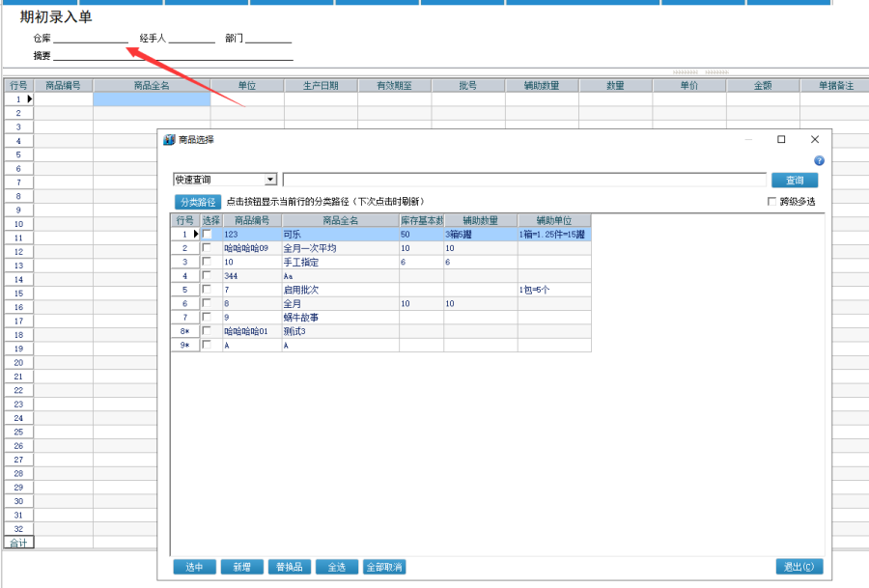The width and height of the screenshot is (869, 588).
Task: Tick the checkbox for product 可乐
Action: point(206,235)
